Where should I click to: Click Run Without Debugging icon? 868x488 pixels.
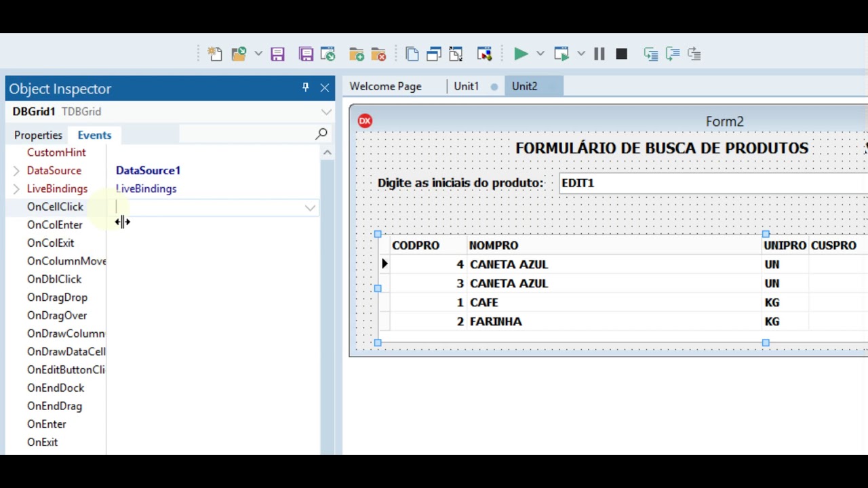click(x=561, y=54)
